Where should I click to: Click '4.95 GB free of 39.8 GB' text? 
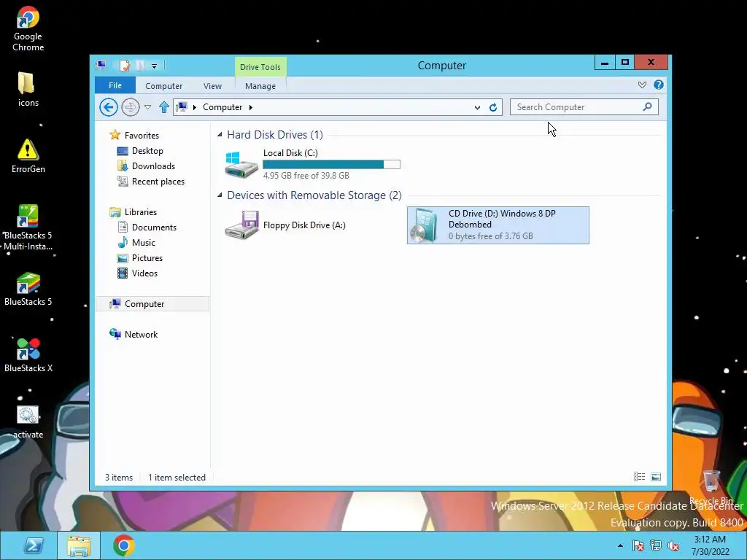click(x=306, y=176)
